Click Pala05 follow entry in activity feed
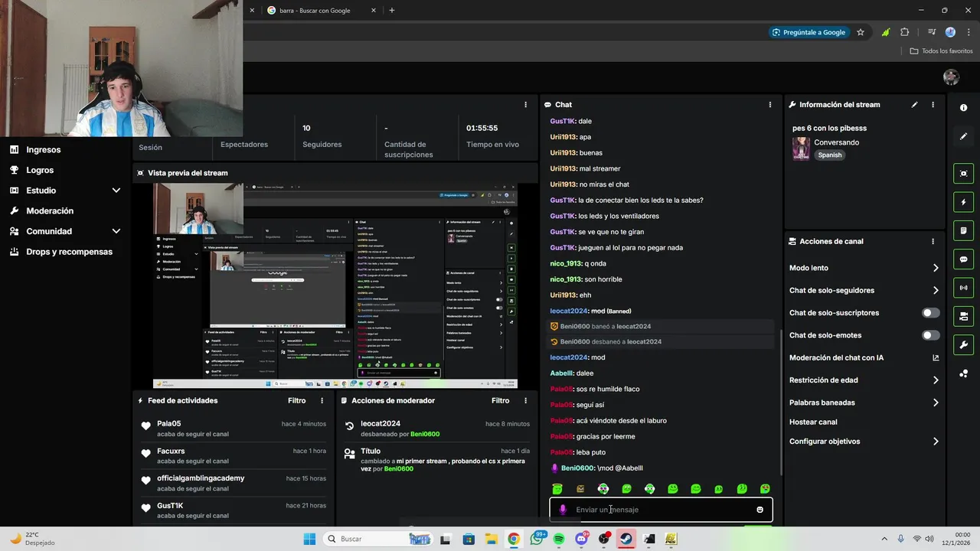Screen dimensions: 980x551 [234, 429]
